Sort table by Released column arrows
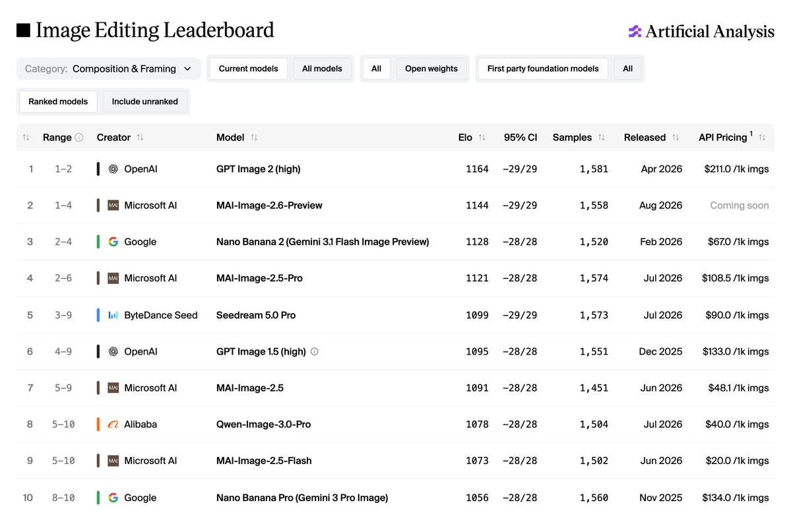This screenshot has height=532, width=791. click(676, 138)
